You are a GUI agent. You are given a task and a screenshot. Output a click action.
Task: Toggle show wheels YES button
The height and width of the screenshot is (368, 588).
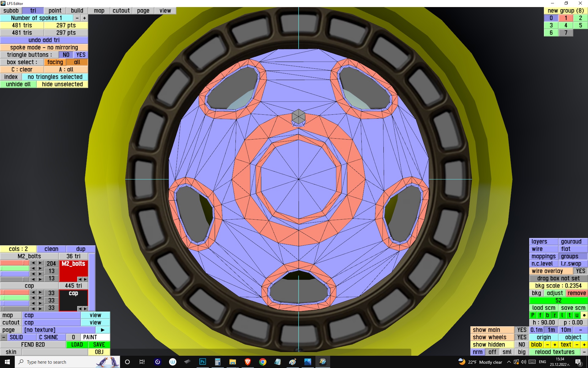[522, 337]
